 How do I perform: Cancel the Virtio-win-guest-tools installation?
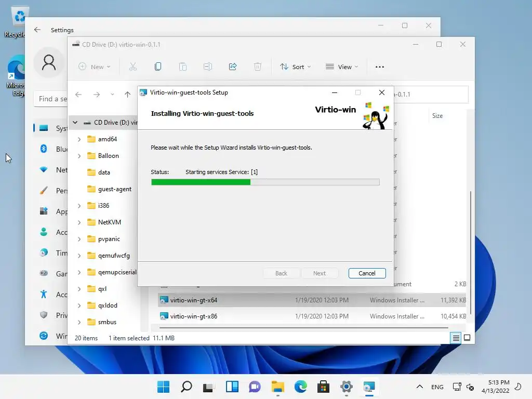[x=367, y=273]
